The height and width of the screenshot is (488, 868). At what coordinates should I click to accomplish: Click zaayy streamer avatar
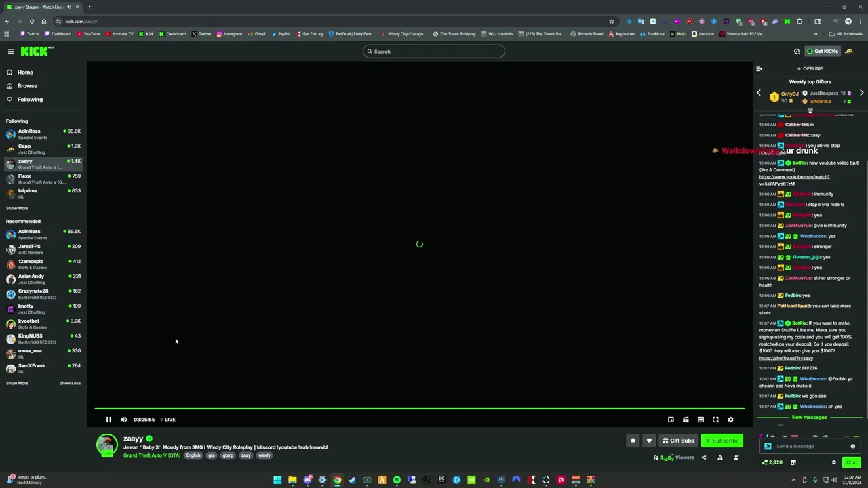tap(106, 445)
